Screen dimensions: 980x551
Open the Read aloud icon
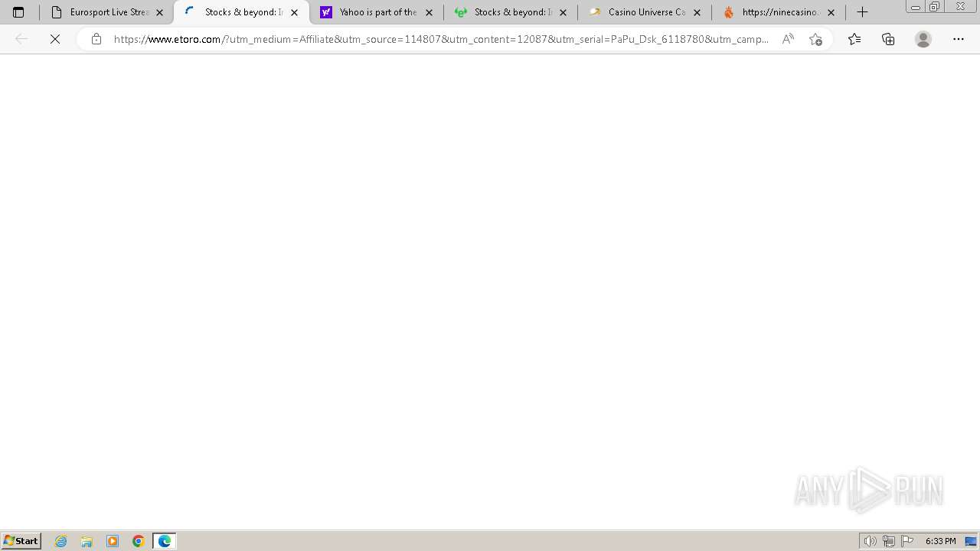(788, 39)
